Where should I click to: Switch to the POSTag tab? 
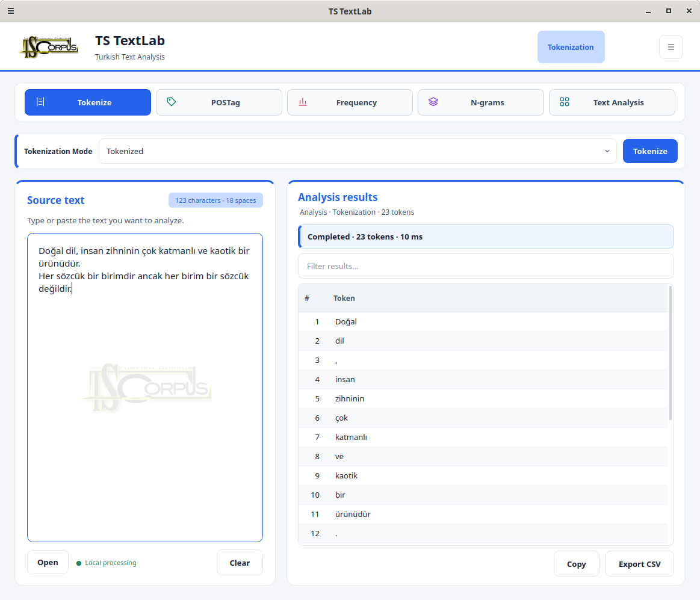click(x=218, y=102)
